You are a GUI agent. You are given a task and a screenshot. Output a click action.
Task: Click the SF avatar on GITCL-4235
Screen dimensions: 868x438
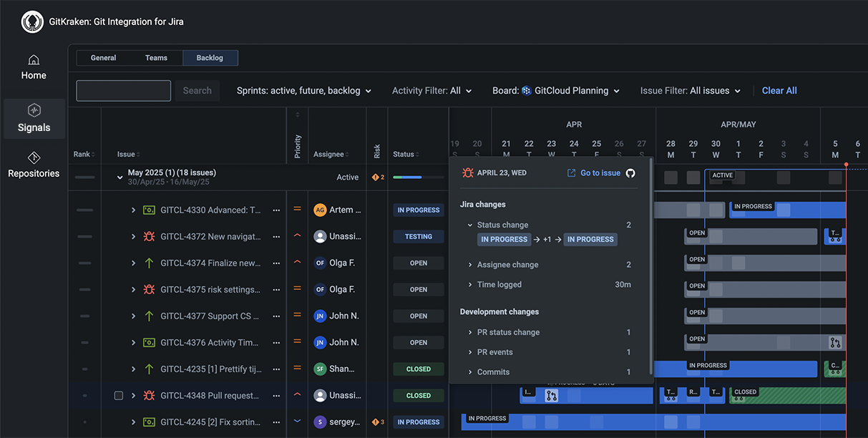[320, 369]
